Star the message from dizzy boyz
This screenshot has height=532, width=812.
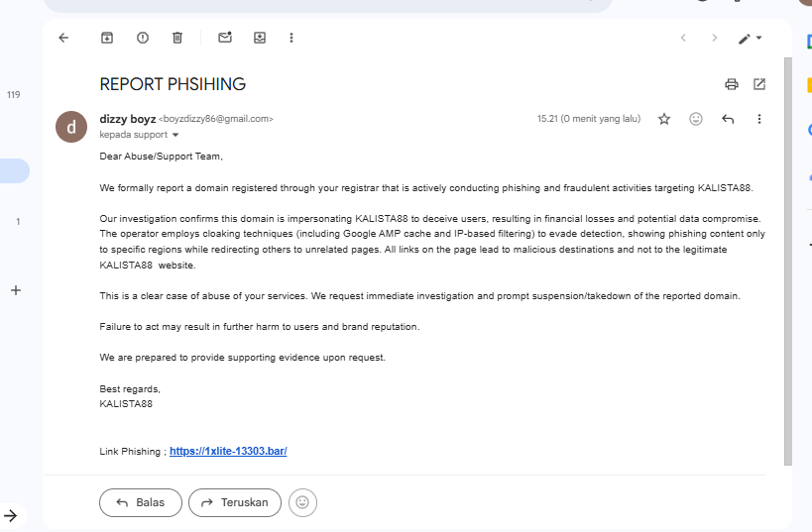tap(664, 119)
